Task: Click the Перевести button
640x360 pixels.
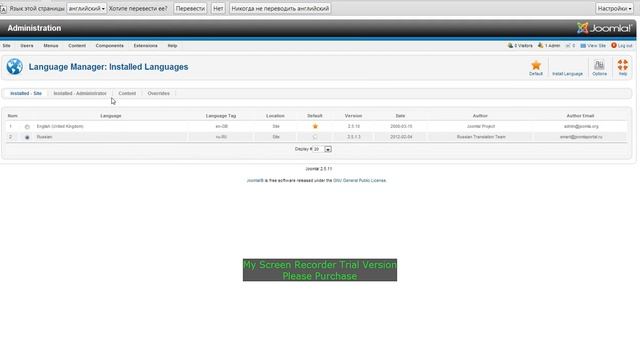Action: pyautogui.click(x=190, y=9)
